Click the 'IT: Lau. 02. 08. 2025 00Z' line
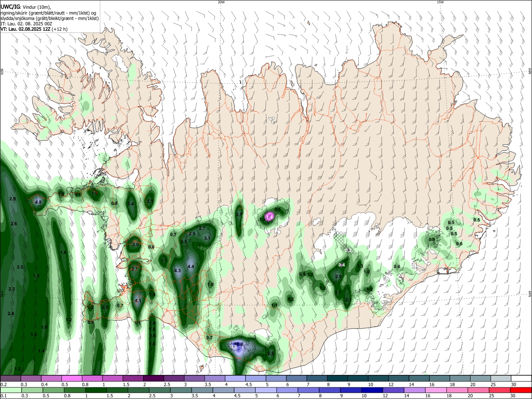 26,24
